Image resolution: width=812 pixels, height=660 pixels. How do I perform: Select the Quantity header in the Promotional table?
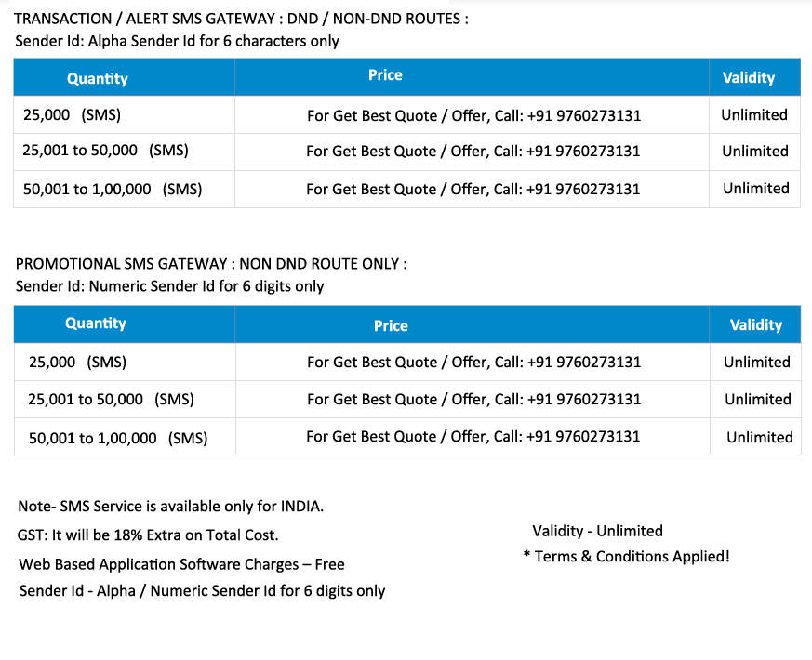(x=96, y=323)
